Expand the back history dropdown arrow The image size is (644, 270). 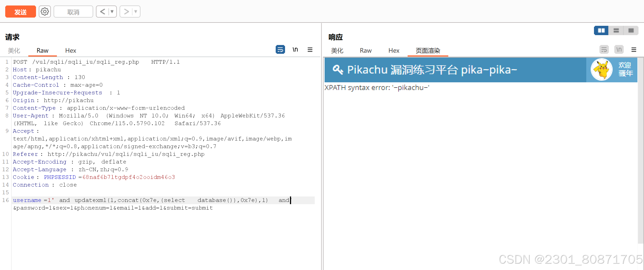tap(112, 12)
